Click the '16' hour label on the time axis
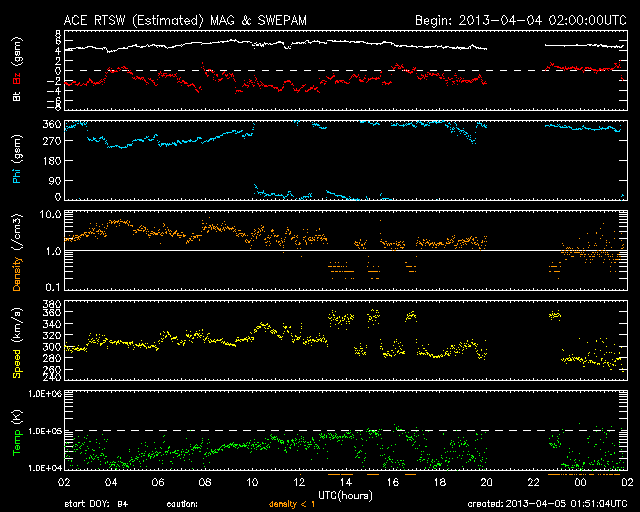 pos(393,483)
